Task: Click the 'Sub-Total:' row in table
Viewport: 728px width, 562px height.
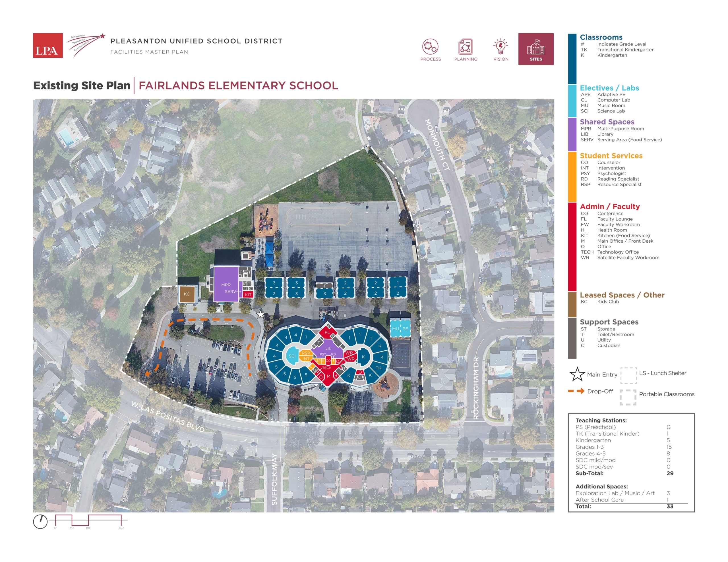Action: click(624, 473)
